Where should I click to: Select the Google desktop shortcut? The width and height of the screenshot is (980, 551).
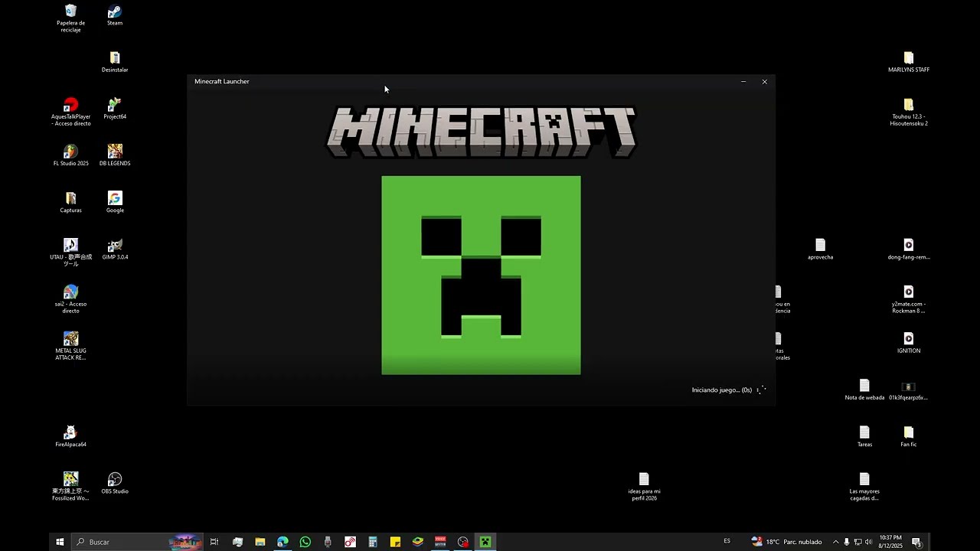115,202
